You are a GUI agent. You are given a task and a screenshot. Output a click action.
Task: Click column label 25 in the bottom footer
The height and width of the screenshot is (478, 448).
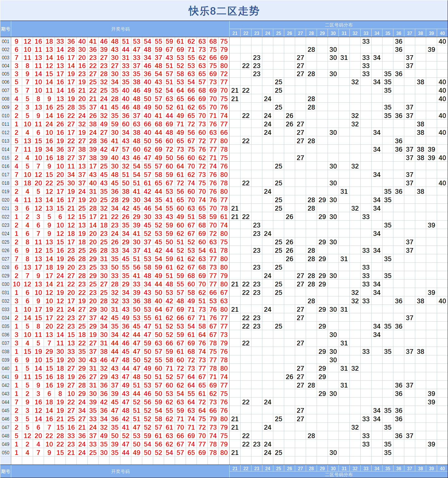279,468
